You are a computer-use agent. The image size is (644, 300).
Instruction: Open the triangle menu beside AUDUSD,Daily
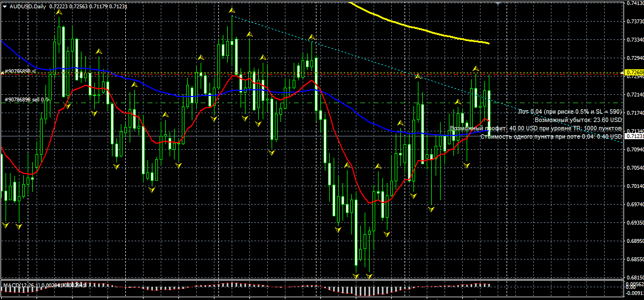tap(4, 6)
